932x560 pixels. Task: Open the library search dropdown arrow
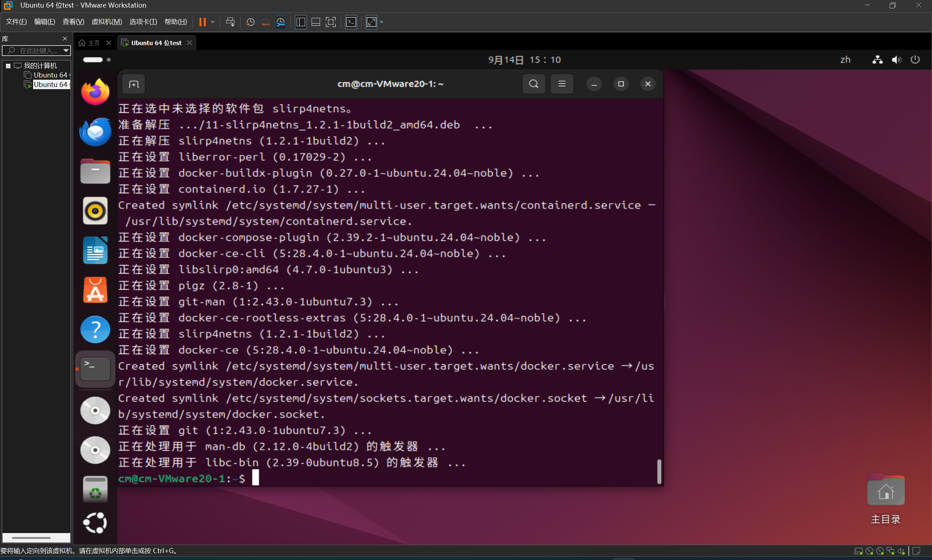tap(66, 50)
